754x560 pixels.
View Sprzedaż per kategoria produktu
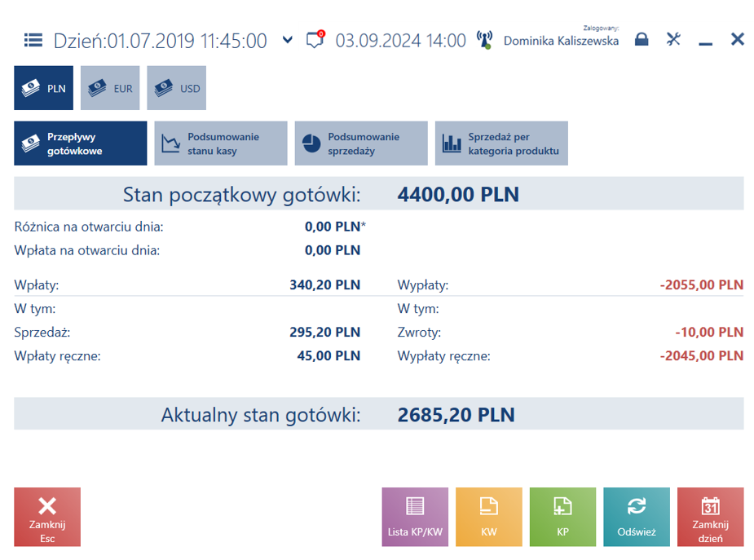(x=501, y=143)
